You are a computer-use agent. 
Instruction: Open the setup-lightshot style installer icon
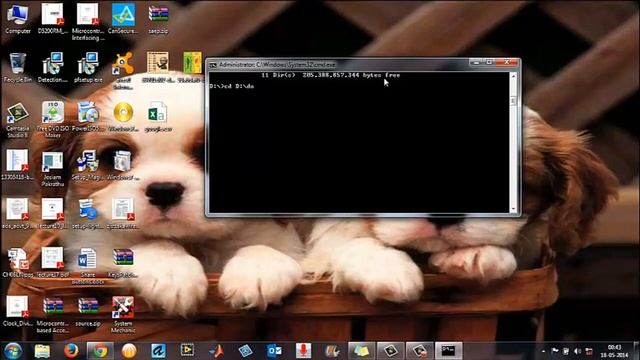click(88, 214)
